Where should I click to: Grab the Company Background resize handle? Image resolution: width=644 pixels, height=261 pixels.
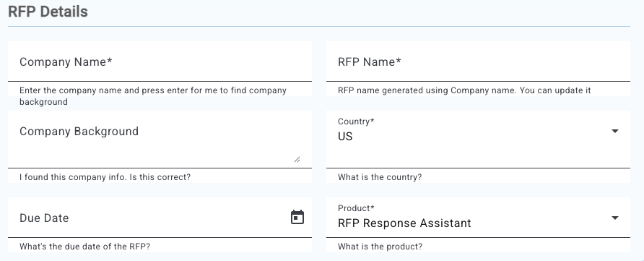click(297, 159)
